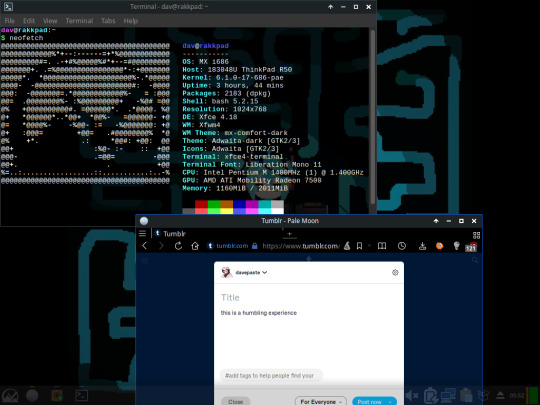Open the battery power manager tray icon
The image size is (540, 405).
(x=430, y=395)
